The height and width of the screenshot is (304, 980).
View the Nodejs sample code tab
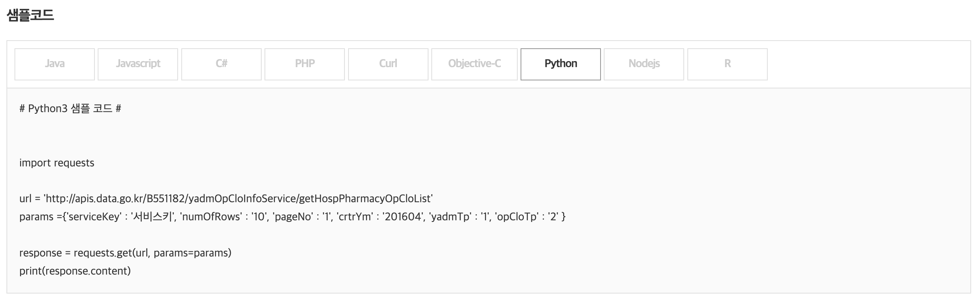644,64
